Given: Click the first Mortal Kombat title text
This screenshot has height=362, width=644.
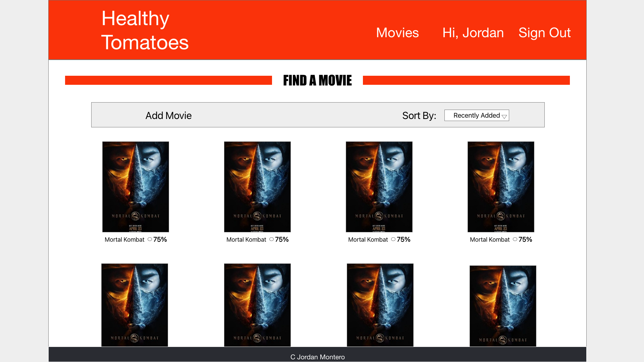Looking at the screenshot, I should (124, 240).
